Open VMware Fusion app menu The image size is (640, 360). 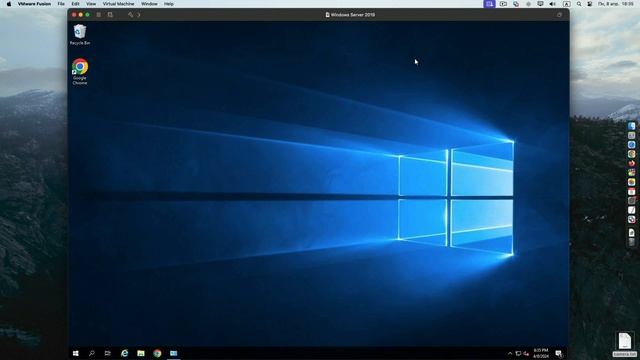[34, 4]
